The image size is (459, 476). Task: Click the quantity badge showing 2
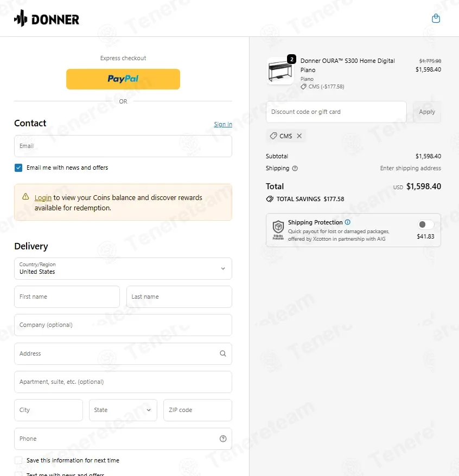(291, 59)
